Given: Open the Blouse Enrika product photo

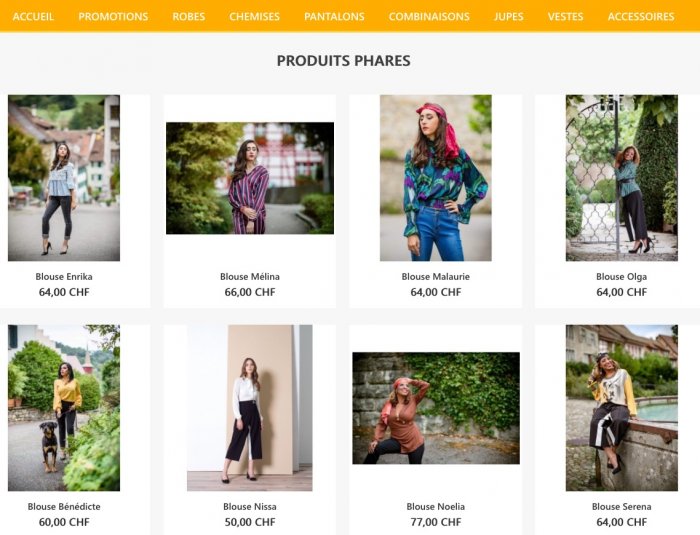Looking at the screenshot, I should 64,178.
